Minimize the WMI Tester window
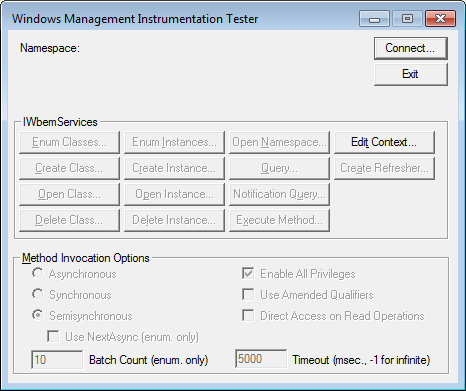This screenshot has width=466, height=391. (374, 19)
